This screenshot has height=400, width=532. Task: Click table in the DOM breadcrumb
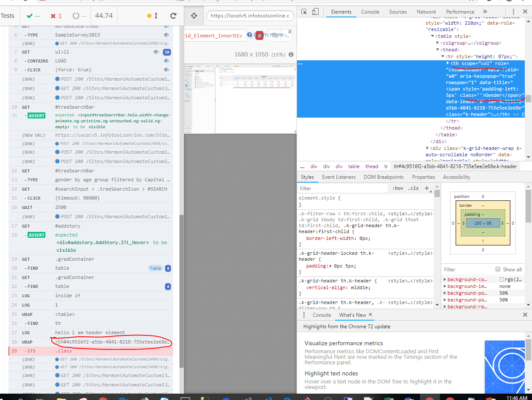click(354, 166)
